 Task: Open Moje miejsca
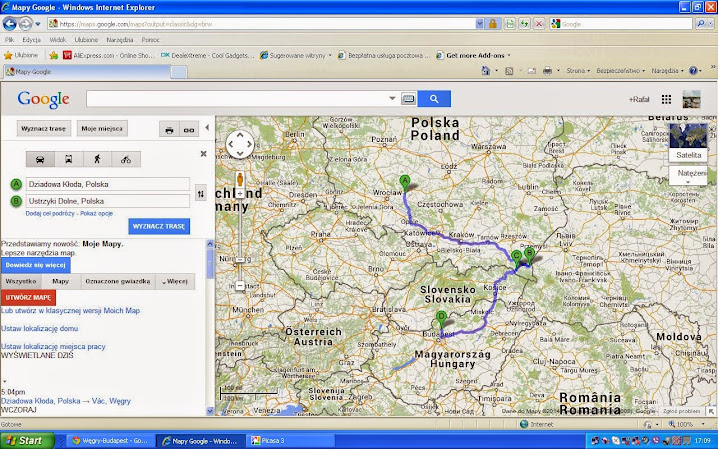pos(102,129)
